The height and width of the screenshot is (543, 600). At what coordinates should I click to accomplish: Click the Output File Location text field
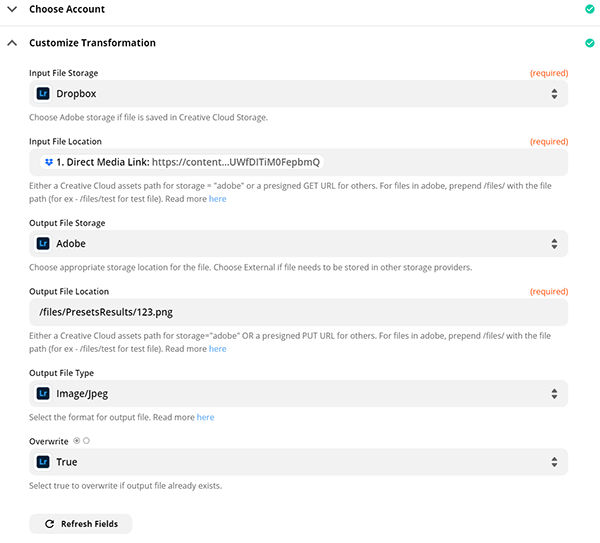(298, 312)
